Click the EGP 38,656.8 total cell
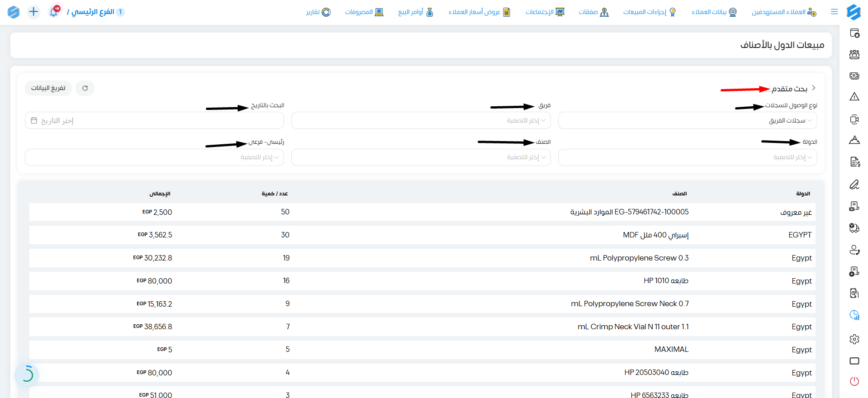 pyautogui.click(x=152, y=327)
